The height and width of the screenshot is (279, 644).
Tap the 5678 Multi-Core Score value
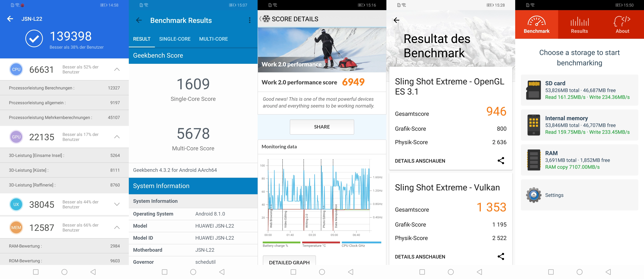[193, 134]
